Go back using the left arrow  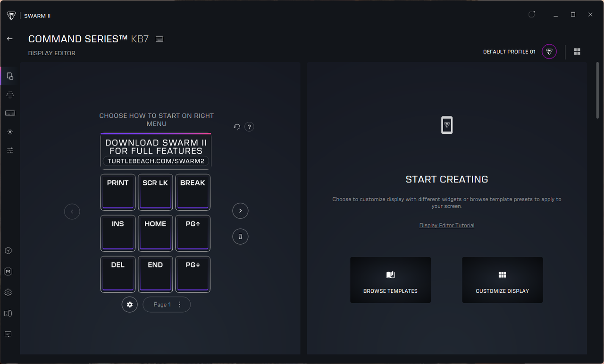click(9, 39)
